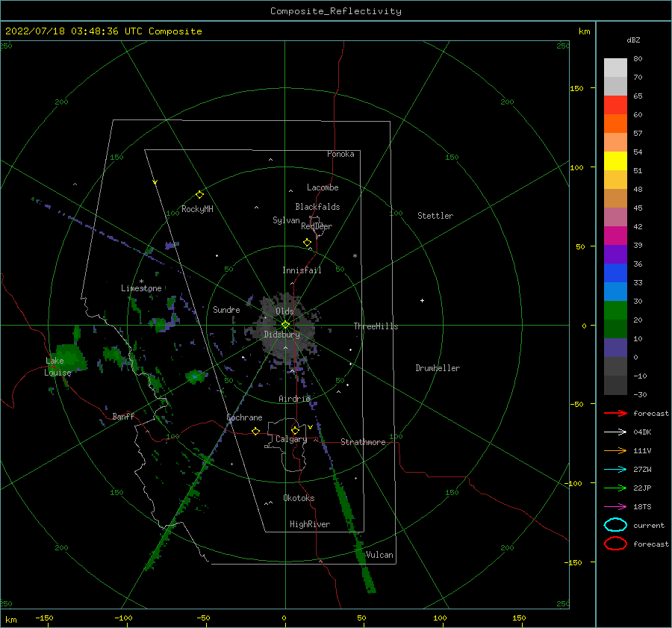Click the Olds city label
This screenshot has width=672, height=628.
point(284,311)
